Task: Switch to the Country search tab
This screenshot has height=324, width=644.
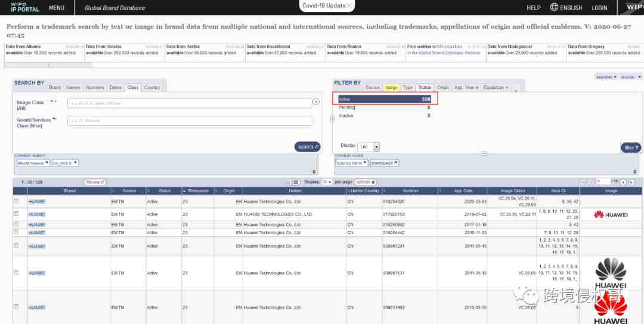Action: click(x=152, y=88)
